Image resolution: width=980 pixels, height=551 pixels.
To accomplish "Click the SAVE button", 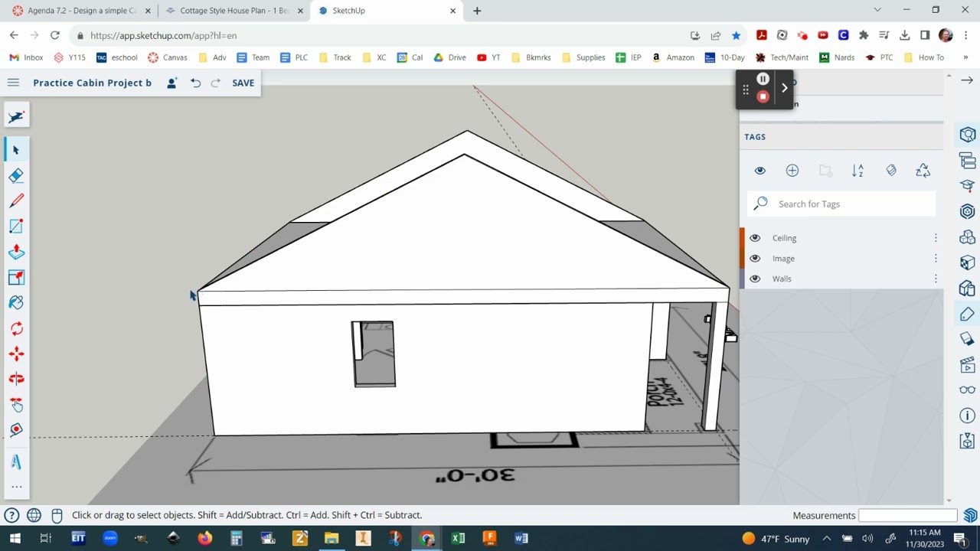I will [243, 83].
